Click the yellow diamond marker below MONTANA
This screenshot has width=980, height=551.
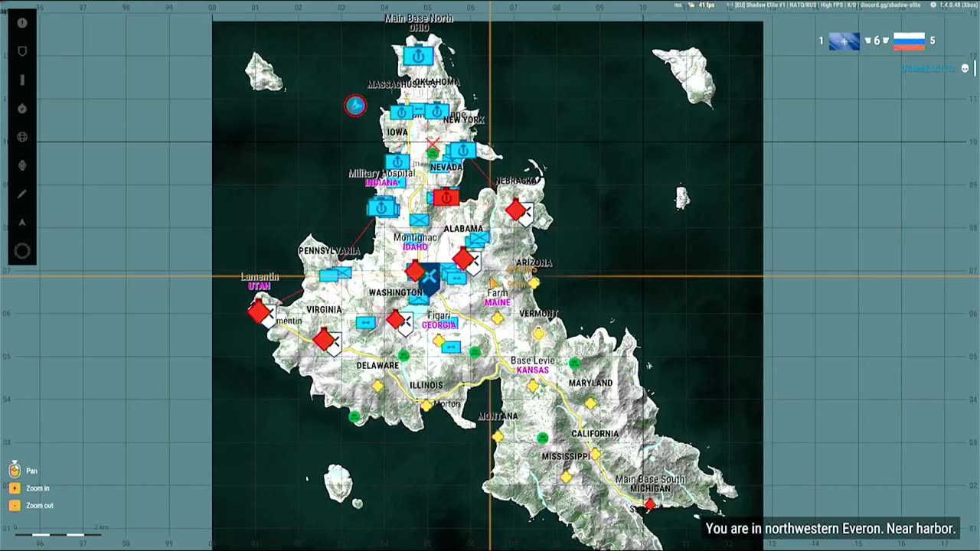[x=497, y=436]
